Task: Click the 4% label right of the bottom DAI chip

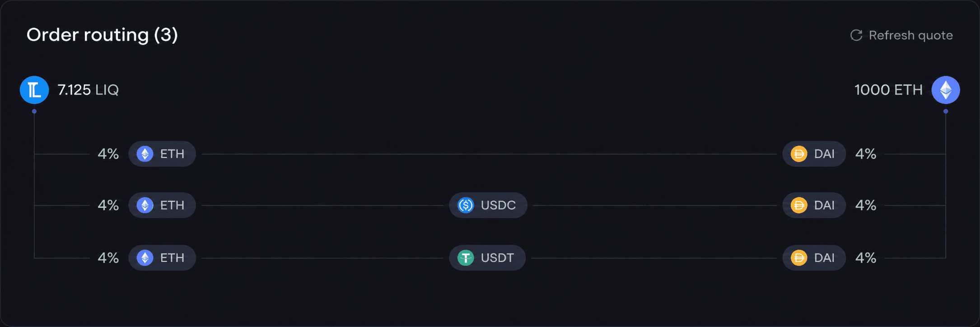Action: pos(866,258)
